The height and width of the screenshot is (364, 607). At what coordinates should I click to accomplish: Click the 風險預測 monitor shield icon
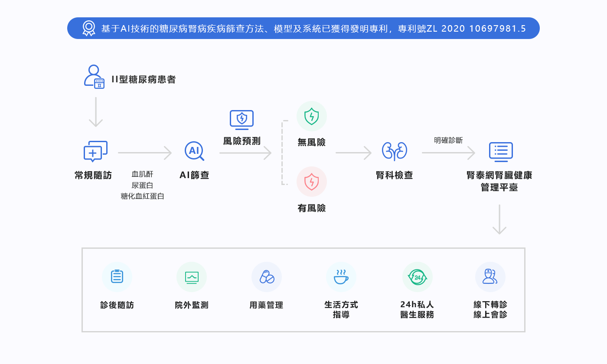point(241,120)
